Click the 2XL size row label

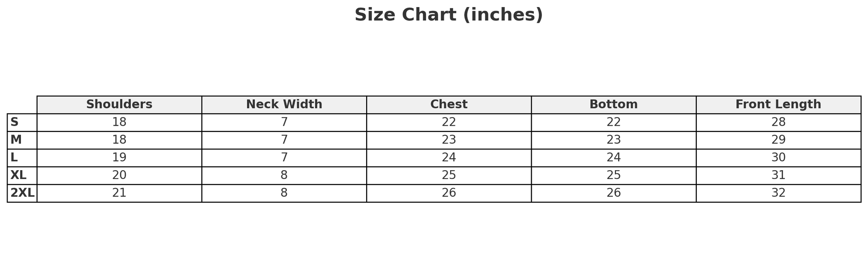(22, 193)
